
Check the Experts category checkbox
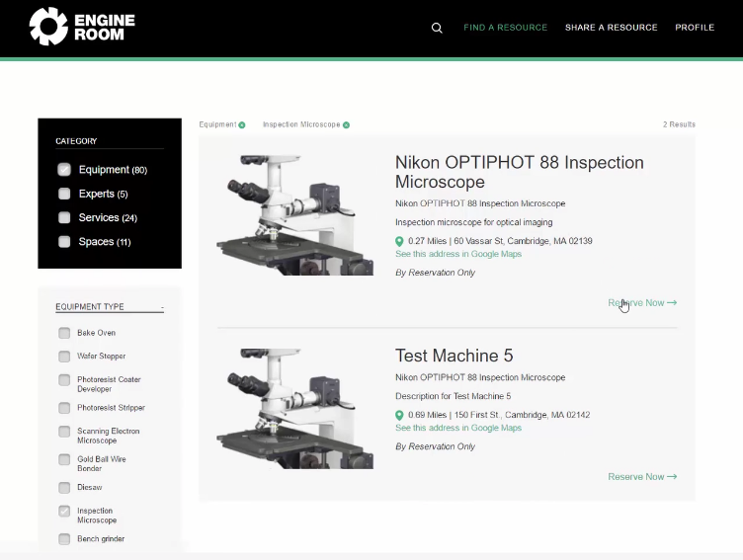point(64,194)
